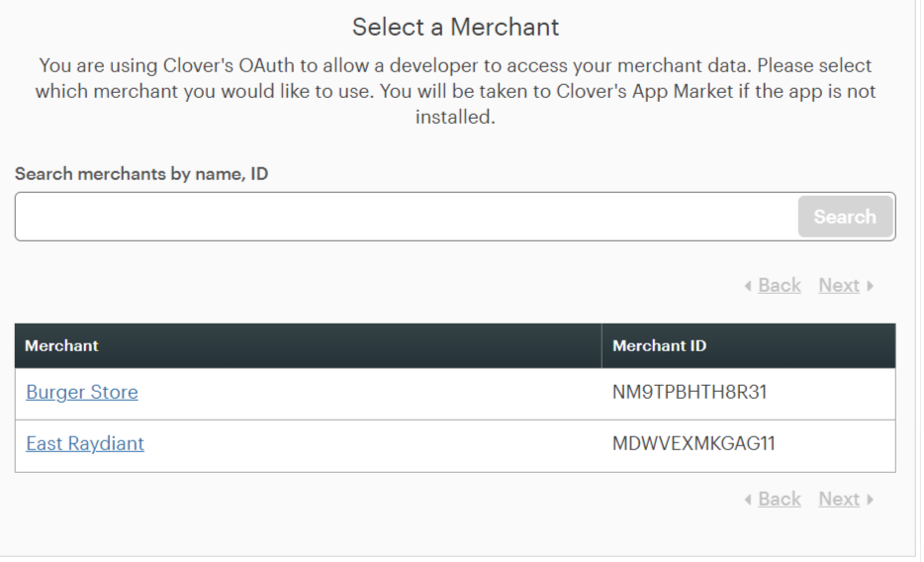924x562 pixels.
Task: Click the bottom left-pointing Back arrow icon
Action: pos(748,500)
